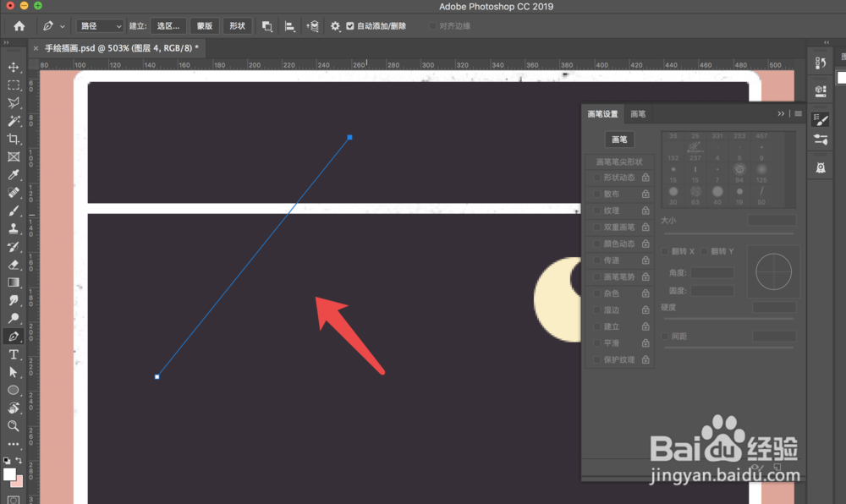This screenshot has width=846, height=504.
Task: Open pen tool gear settings
Action: tap(335, 26)
